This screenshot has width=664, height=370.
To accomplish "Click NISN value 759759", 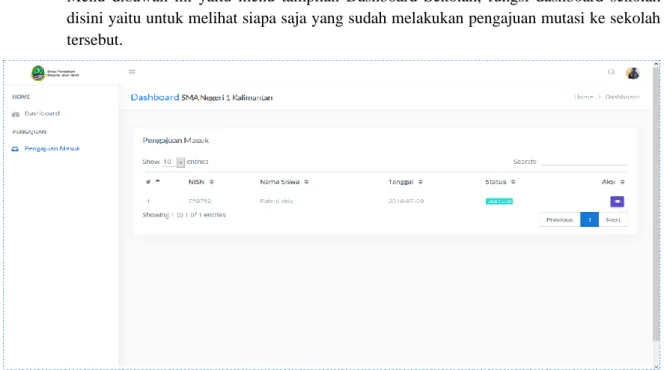I will coord(199,201).
